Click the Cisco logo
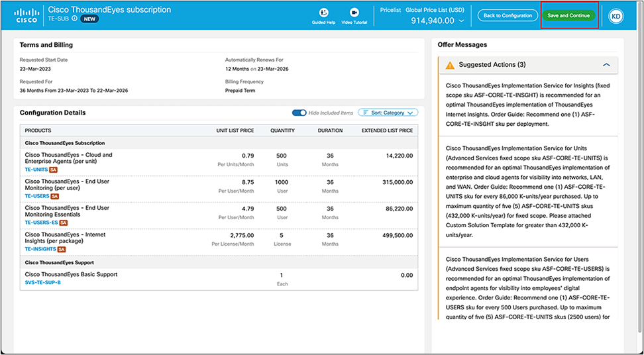The height and width of the screenshot is (355, 644). [27, 15]
